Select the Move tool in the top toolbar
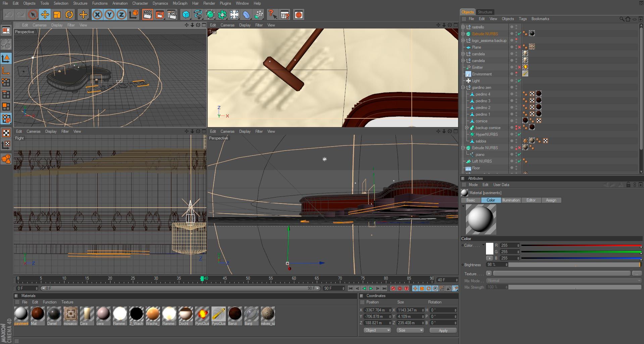644x344 pixels. 45,14
